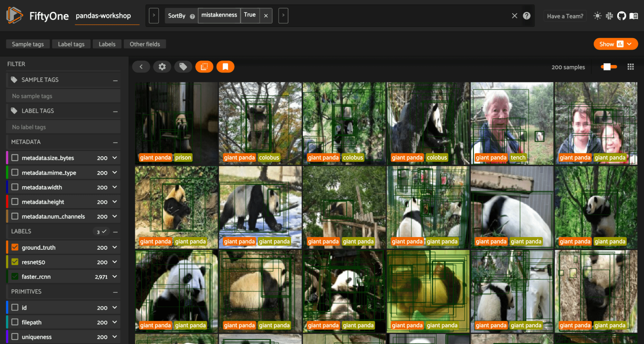This screenshot has height=344, width=644.
Task: Add a view stage before SortBy
Action: [x=154, y=15]
